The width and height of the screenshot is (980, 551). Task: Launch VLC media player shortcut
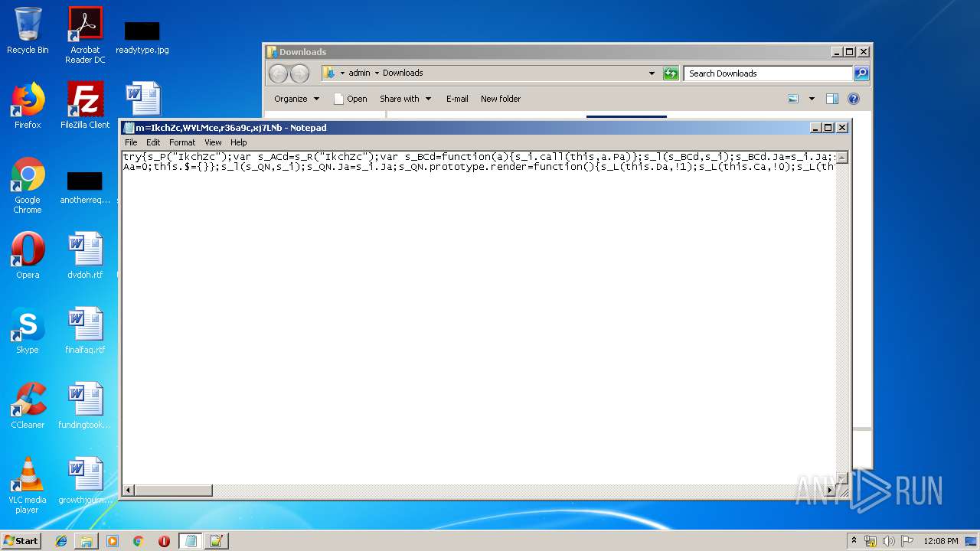tap(28, 485)
